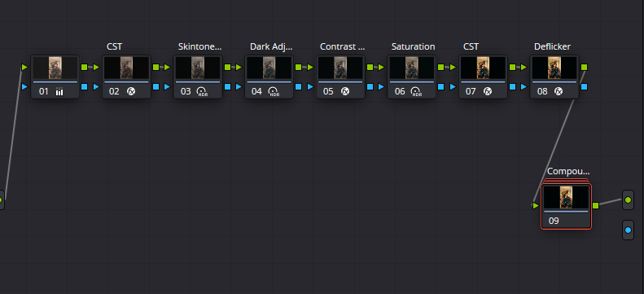This screenshot has height=294, width=644.
Task: Click the 'Compou...' node label
Action: tap(568, 171)
